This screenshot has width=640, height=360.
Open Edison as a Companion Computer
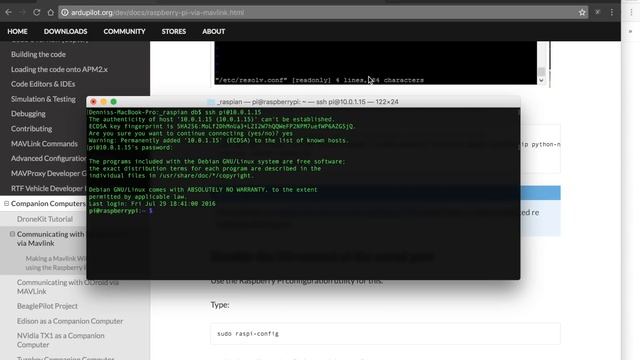(x=70, y=321)
